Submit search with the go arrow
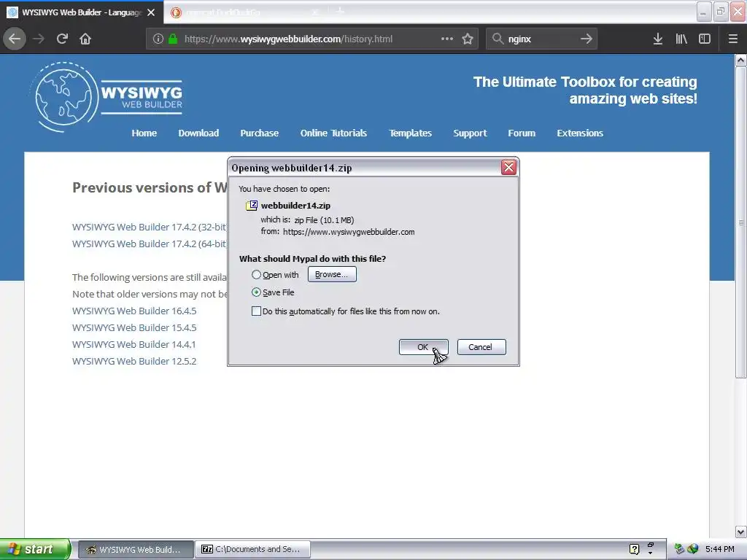 [587, 39]
